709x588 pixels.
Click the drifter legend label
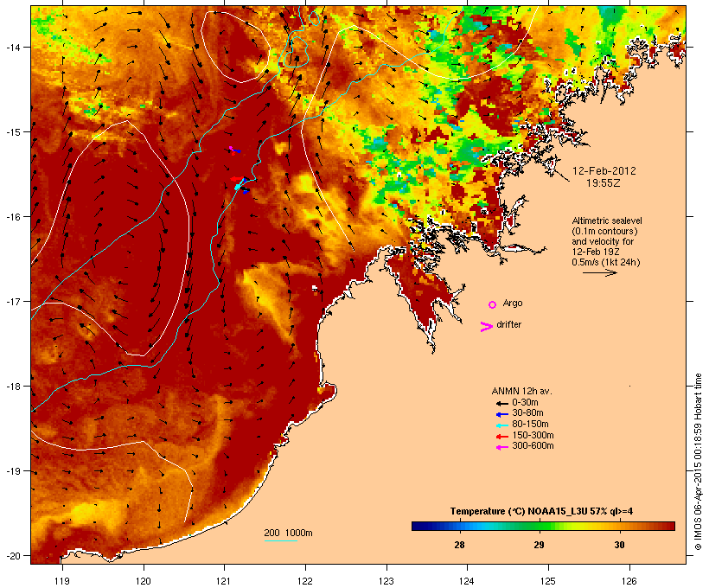pyautogui.click(x=508, y=324)
